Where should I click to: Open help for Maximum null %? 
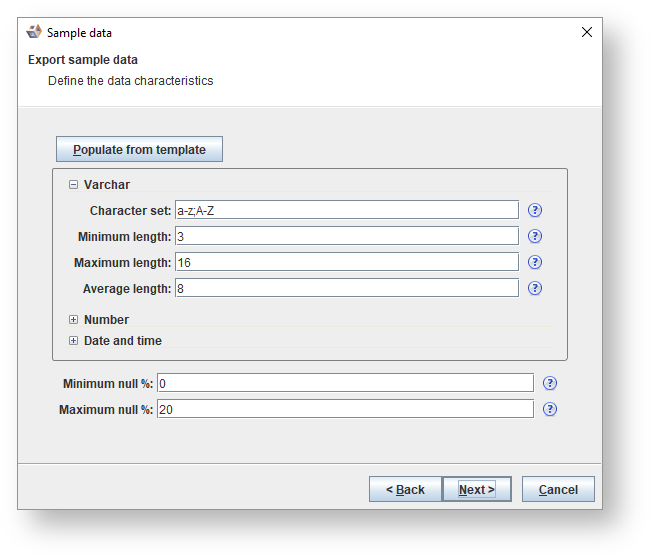point(550,409)
